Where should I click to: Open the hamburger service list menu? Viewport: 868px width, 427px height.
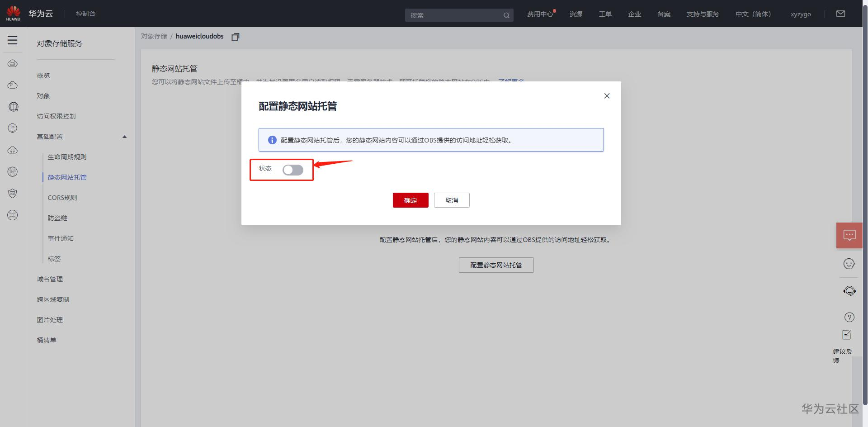(13, 40)
